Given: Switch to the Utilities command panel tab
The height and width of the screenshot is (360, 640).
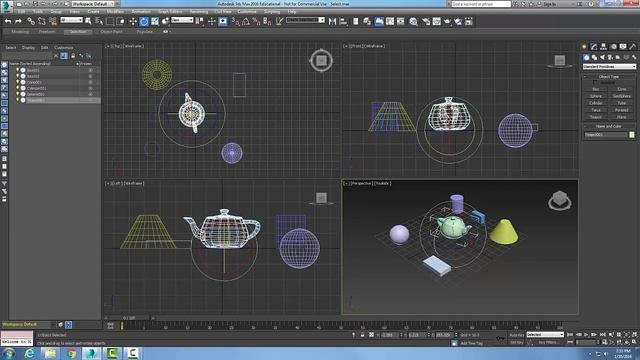Looking at the screenshot, I should [x=632, y=47].
